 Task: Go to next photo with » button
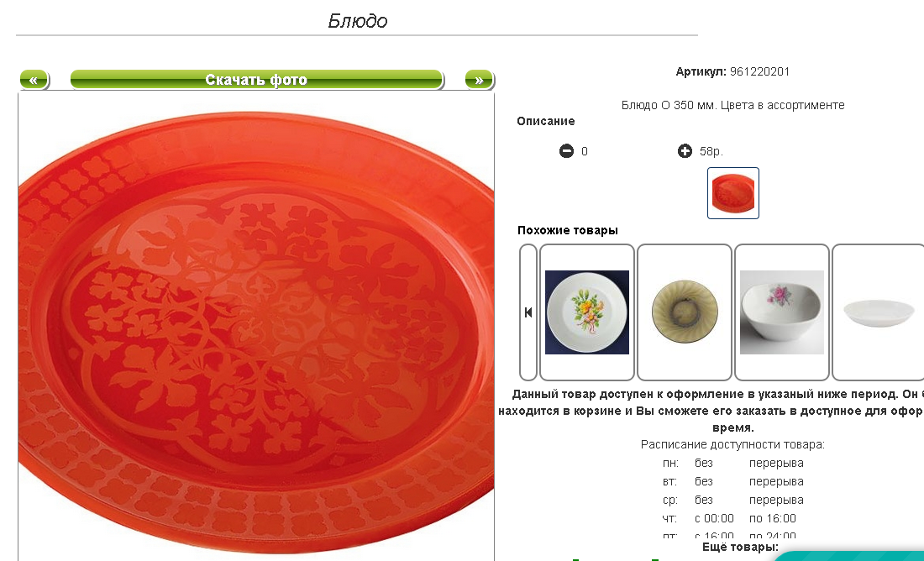click(479, 80)
